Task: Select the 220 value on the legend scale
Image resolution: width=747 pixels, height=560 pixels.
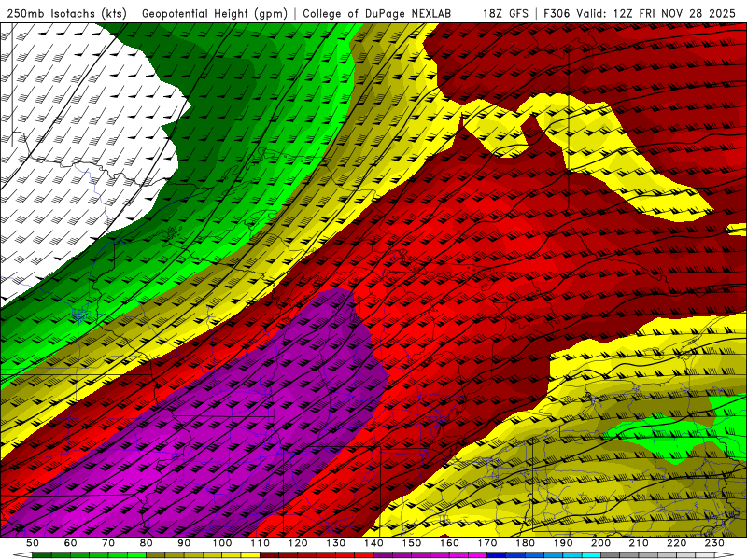Action: click(677, 543)
